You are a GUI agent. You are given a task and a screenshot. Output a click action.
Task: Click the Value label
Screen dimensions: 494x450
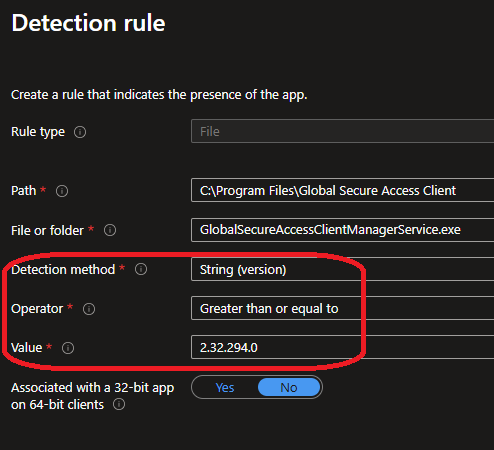(x=27, y=348)
